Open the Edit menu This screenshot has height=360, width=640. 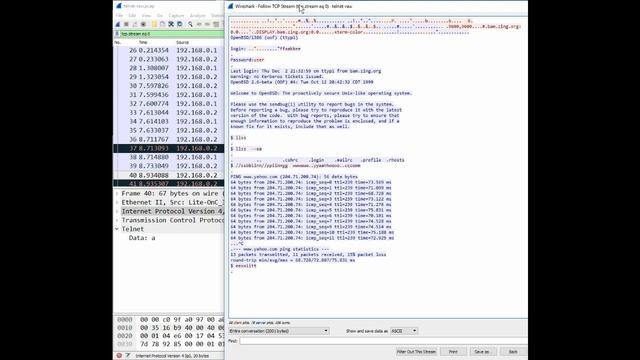coord(132,16)
